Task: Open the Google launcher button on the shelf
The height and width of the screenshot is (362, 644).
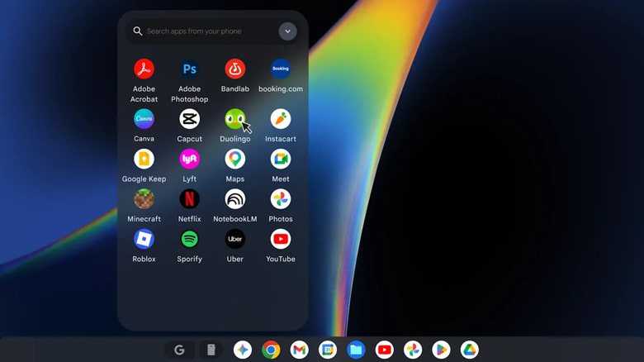Action: click(x=179, y=350)
